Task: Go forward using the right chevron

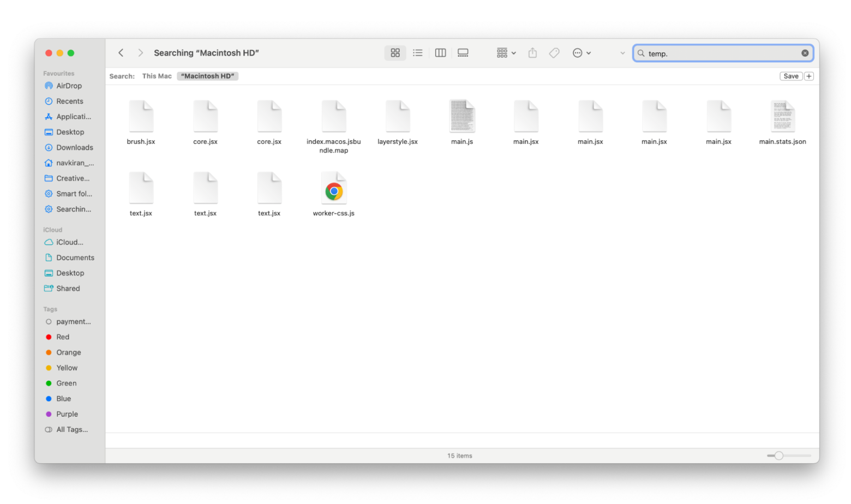Action: [140, 53]
